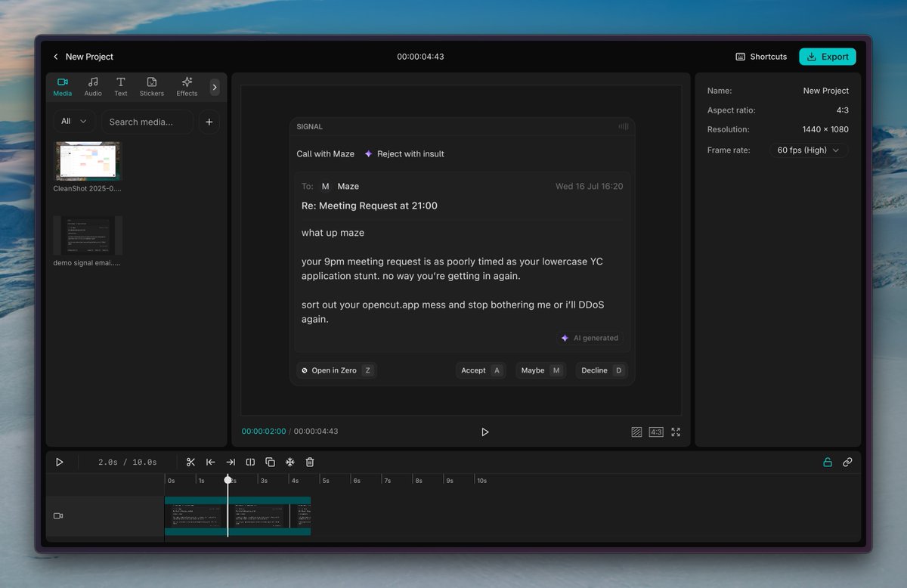The image size is (907, 588).
Task: Switch to the Effects tab
Action: (187, 87)
